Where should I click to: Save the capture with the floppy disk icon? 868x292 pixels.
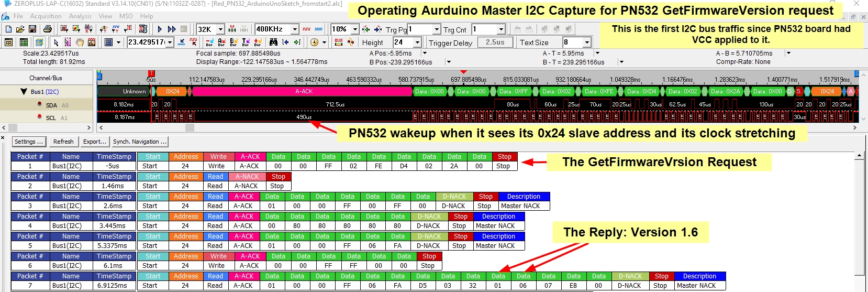point(32,29)
